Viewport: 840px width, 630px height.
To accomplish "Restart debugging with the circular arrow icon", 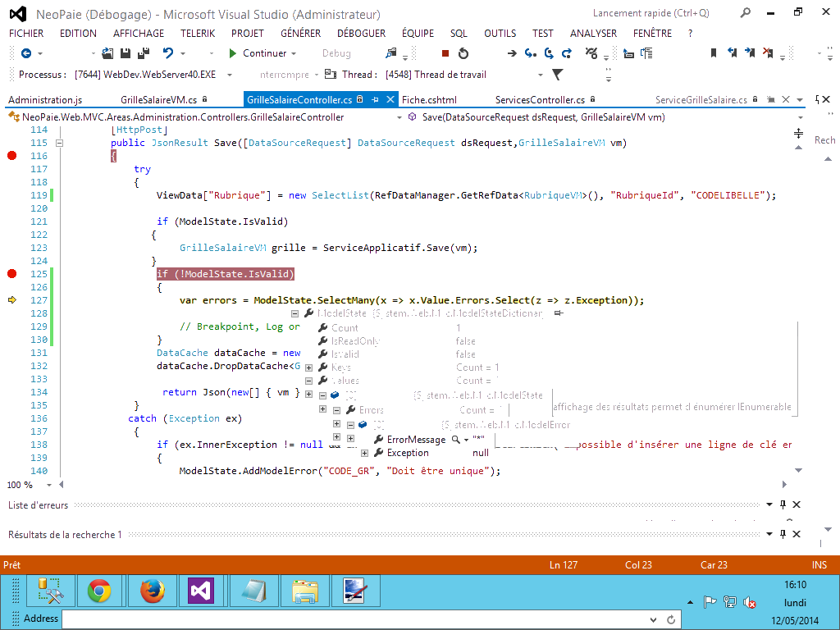I will (463, 53).
